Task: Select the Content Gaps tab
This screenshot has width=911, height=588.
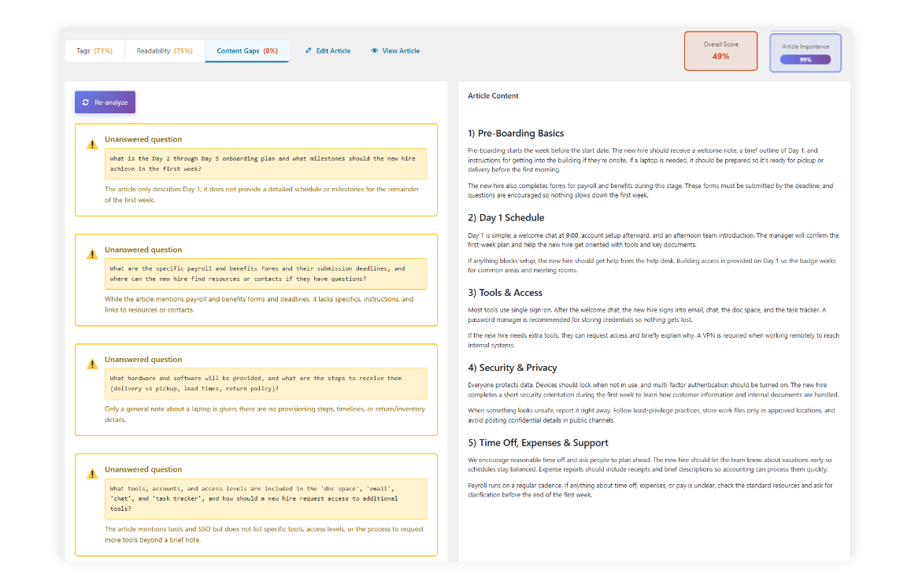Action: pos(246,51)
